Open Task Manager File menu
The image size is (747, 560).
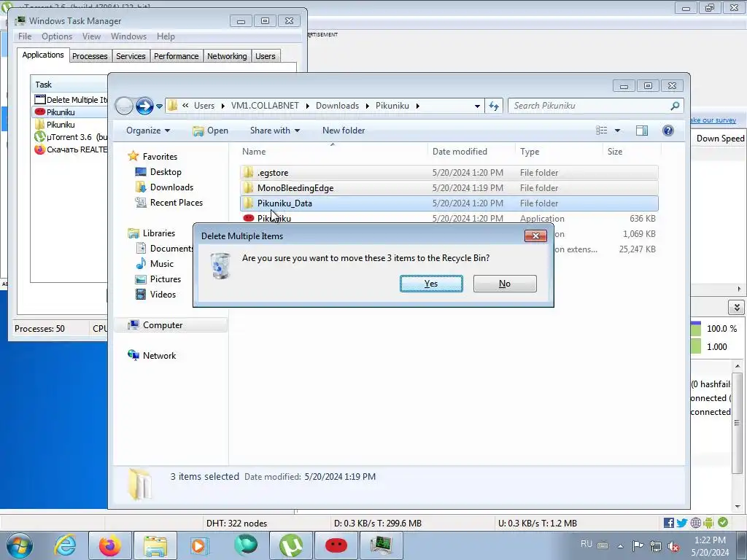click(25, 36)
